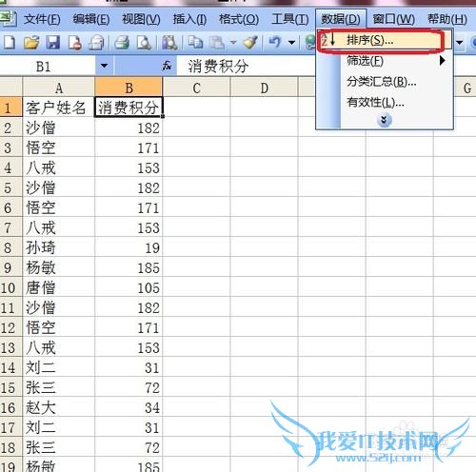This screenshot has height=472, width=476.
Task: Click the 数据(D) menu header
Action: click(341, 20)
